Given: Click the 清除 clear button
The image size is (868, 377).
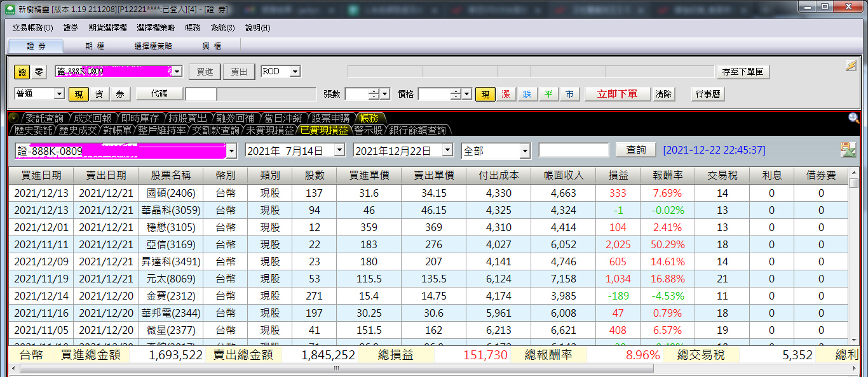Looking at the screenshot, I should pyautogui.click(x=663, y=94).
